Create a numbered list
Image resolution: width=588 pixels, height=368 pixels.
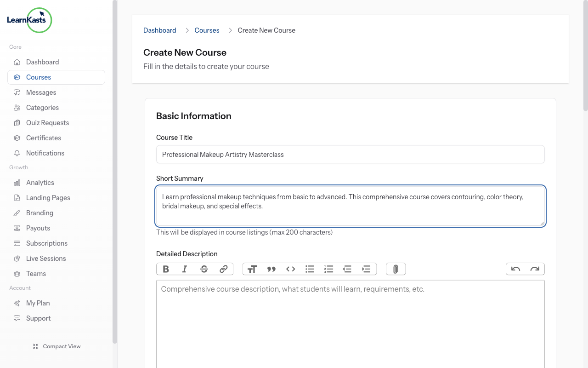coord(328,269)
